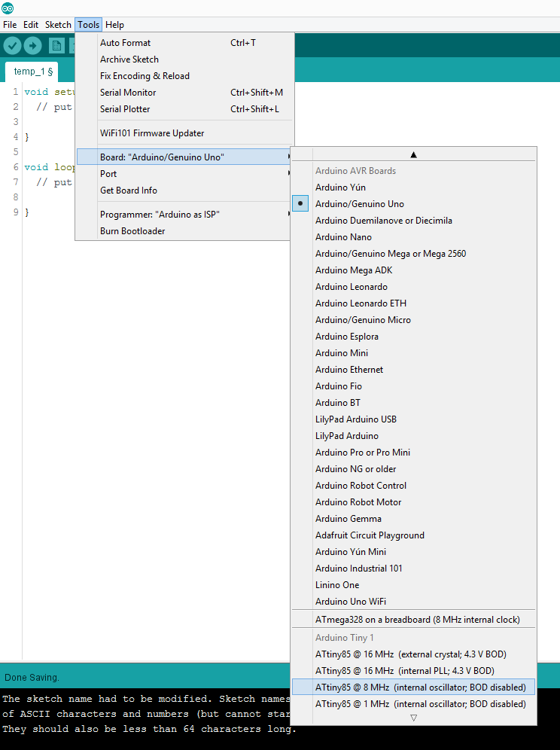Click the Verify checkmark icon
The width and height of the screenshot is (560, 750).
coord(12,45)
